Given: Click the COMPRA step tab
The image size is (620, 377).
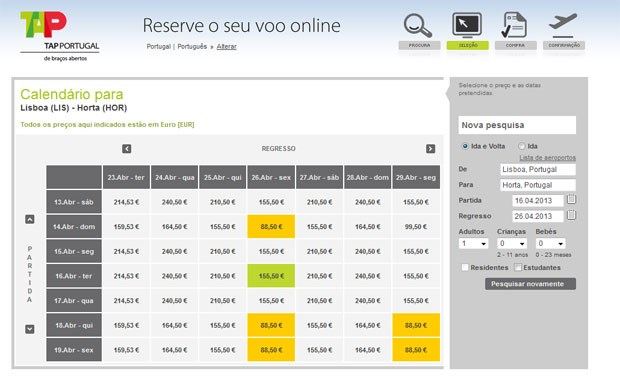Looking at the screenshot, I should click(x=516, y=45).
